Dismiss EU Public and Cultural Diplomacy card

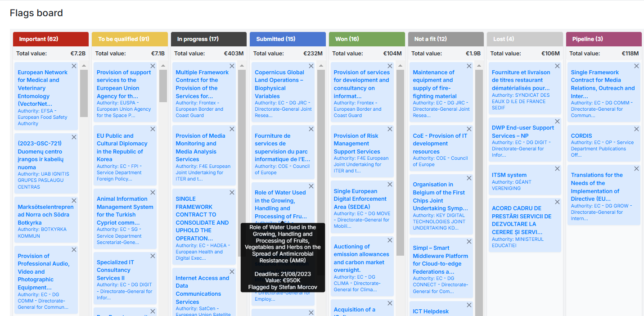point(153,129)
